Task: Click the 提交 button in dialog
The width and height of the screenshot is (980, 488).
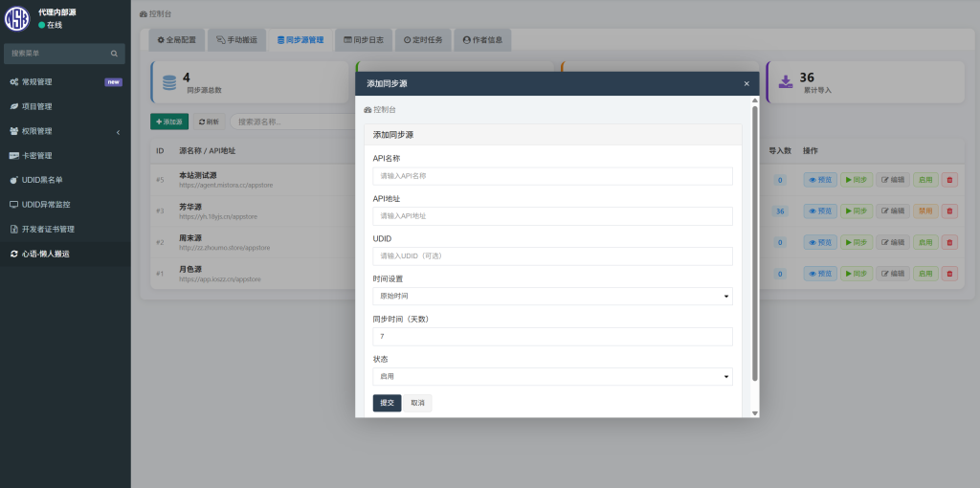Action: pyautogui.click(x=387, y=403)
